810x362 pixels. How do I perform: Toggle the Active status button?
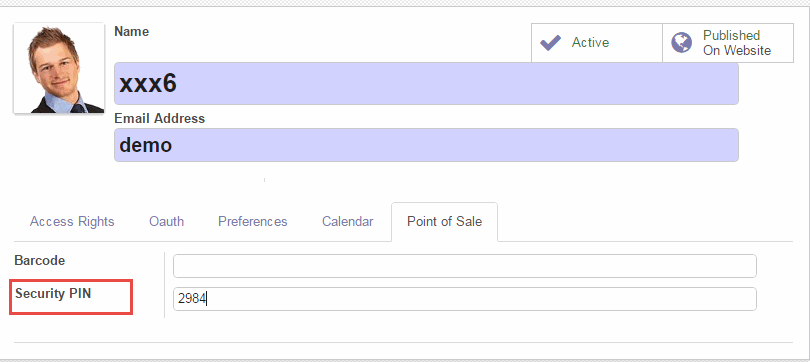tap(597, 43)
